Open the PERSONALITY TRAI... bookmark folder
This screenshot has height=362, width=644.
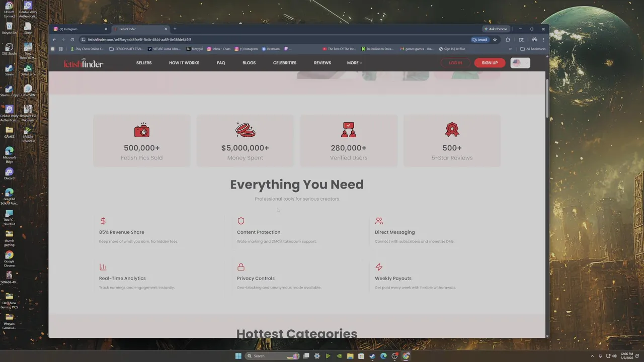pyautogui.click(x=126, y=49)
